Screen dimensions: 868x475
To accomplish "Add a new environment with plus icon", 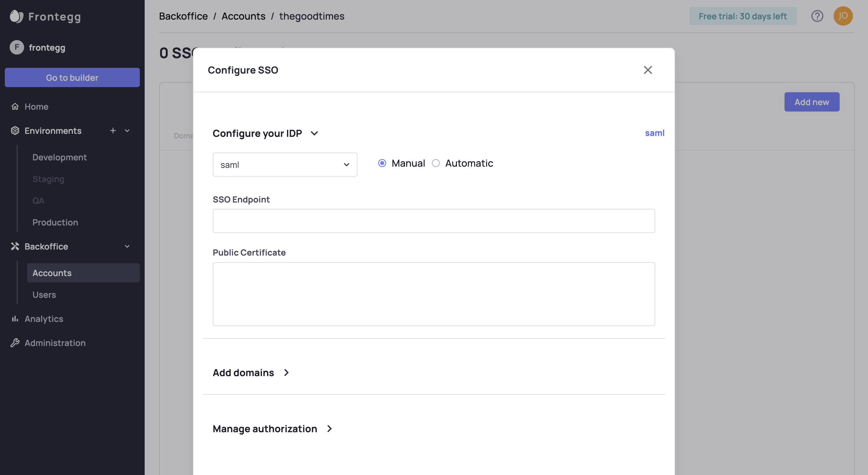I will (113, 131).
